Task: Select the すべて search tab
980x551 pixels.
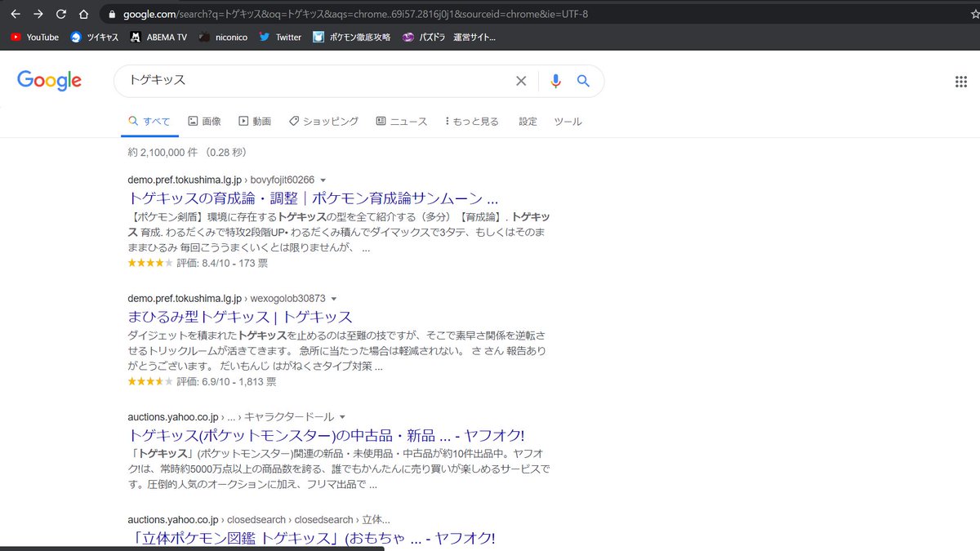Action: pyautogui.click(x=149, y=122)
